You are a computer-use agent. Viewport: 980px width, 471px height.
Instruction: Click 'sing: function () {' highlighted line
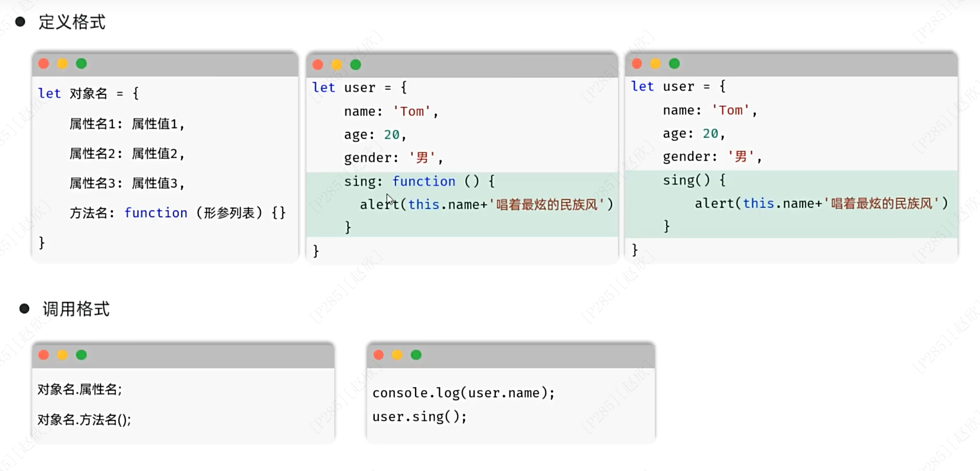(419, 181)
